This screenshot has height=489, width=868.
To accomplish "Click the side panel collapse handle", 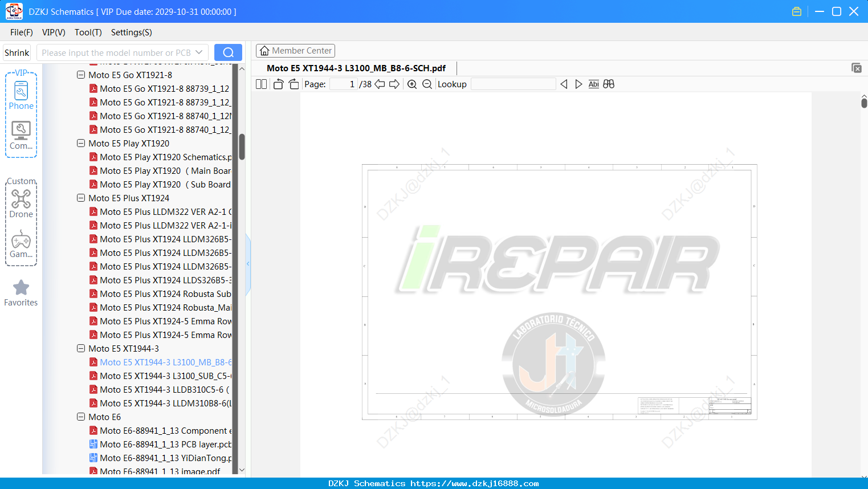I will [248, 264].
